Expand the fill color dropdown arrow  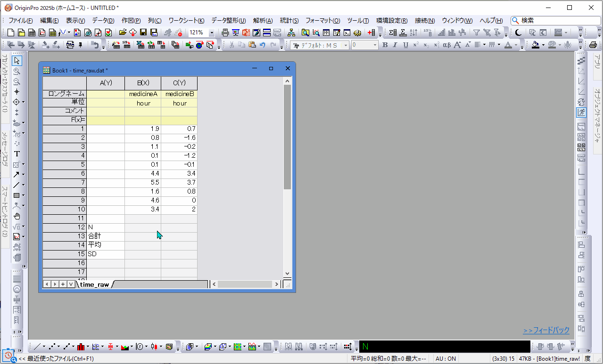[543, 45]
